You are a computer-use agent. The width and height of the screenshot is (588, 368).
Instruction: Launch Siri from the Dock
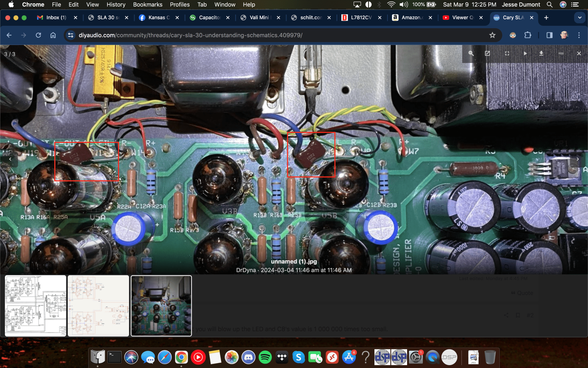click(x=131, y=357)
